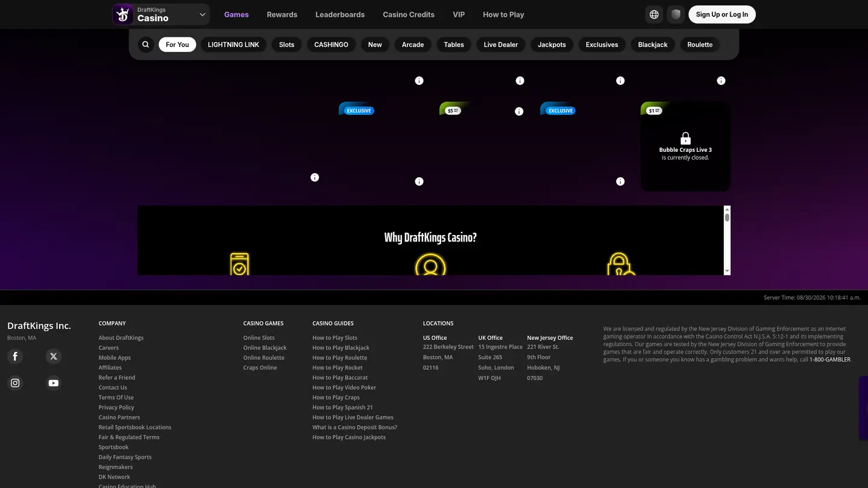Expand the DraftKings Casino product switcher
The image size is (868, 488).
click(x=161, y=14)
